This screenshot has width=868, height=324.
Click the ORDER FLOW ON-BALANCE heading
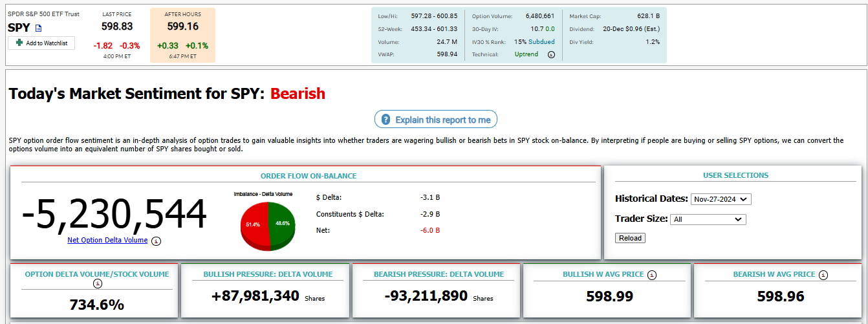pos(309,176)
